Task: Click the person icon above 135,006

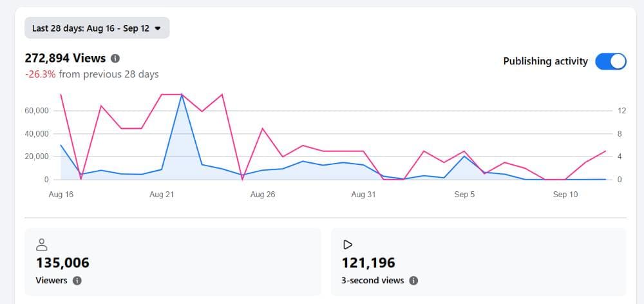Action: [41, 245]
